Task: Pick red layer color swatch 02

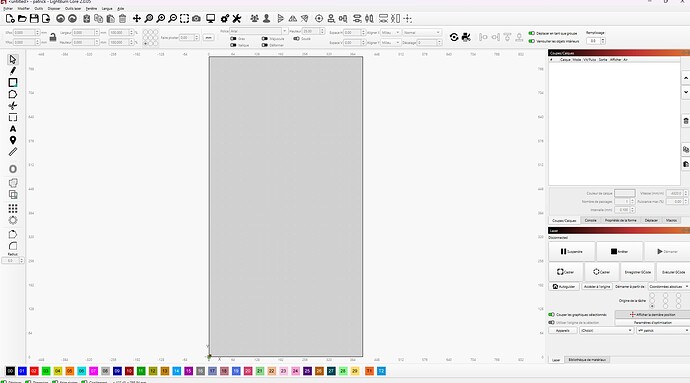Action: pyautogui.click(x=34, y=371)
